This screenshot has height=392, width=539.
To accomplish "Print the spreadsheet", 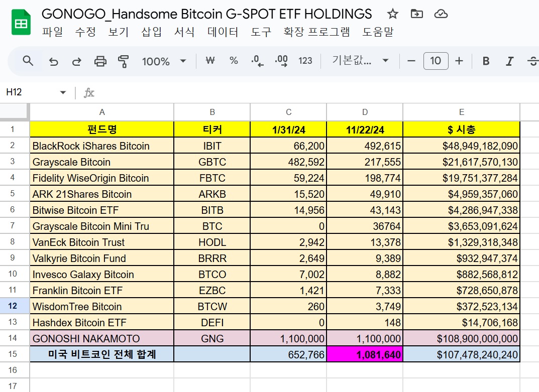I will pos(100,61).
